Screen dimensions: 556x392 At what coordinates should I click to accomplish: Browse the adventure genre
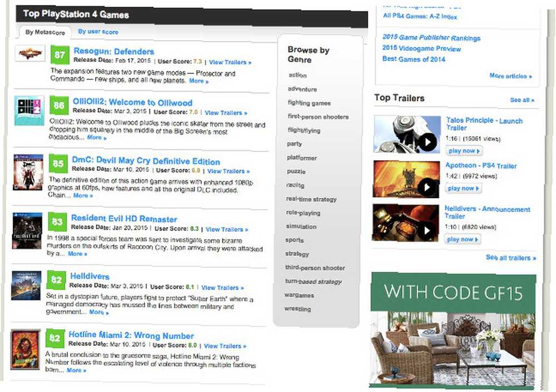point(302,89)
